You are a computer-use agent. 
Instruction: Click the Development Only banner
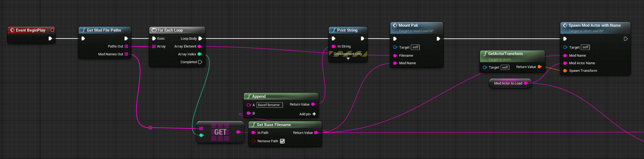348,54
